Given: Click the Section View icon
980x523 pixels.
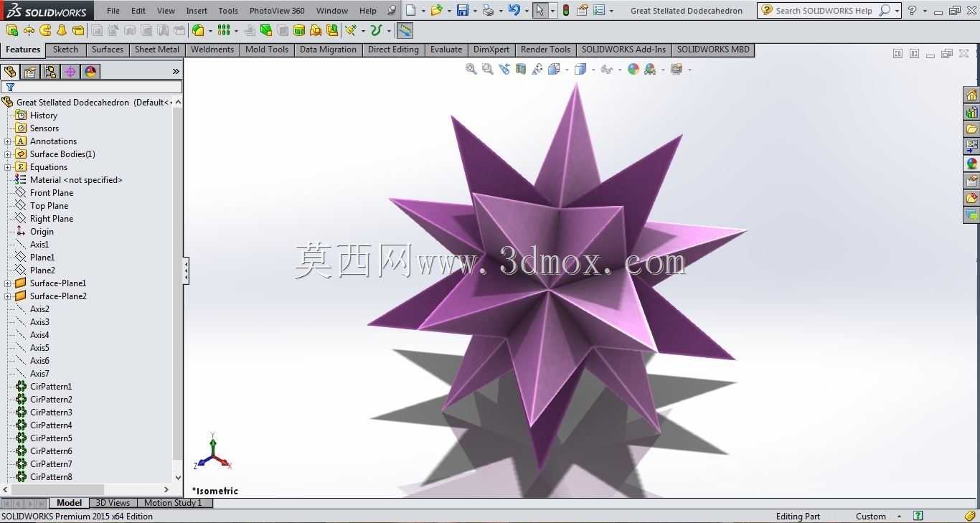Looking at the screenshot, I should pos(521,69).
